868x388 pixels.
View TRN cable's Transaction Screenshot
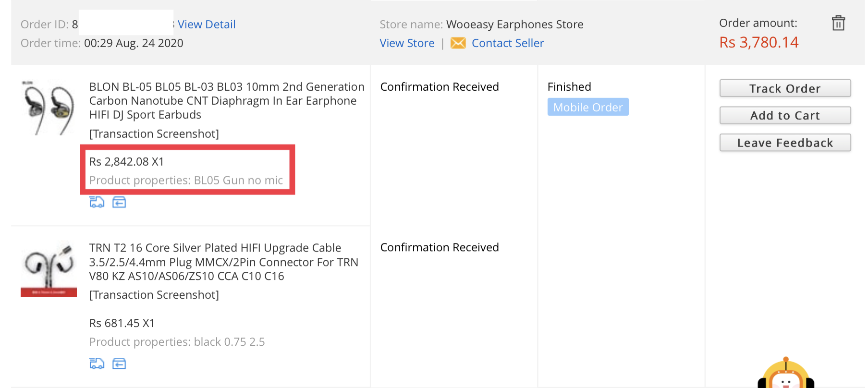154,295
